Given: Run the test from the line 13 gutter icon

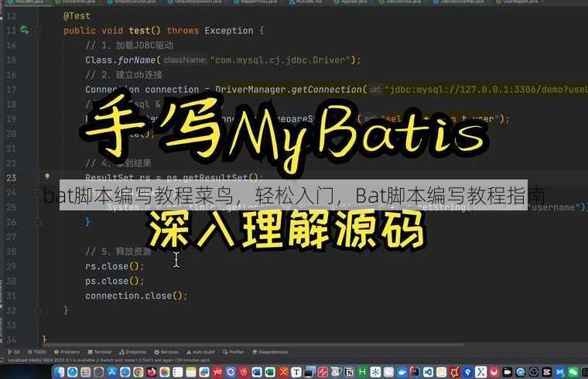Looking at the screenshot, I should (x=25, y=30).
